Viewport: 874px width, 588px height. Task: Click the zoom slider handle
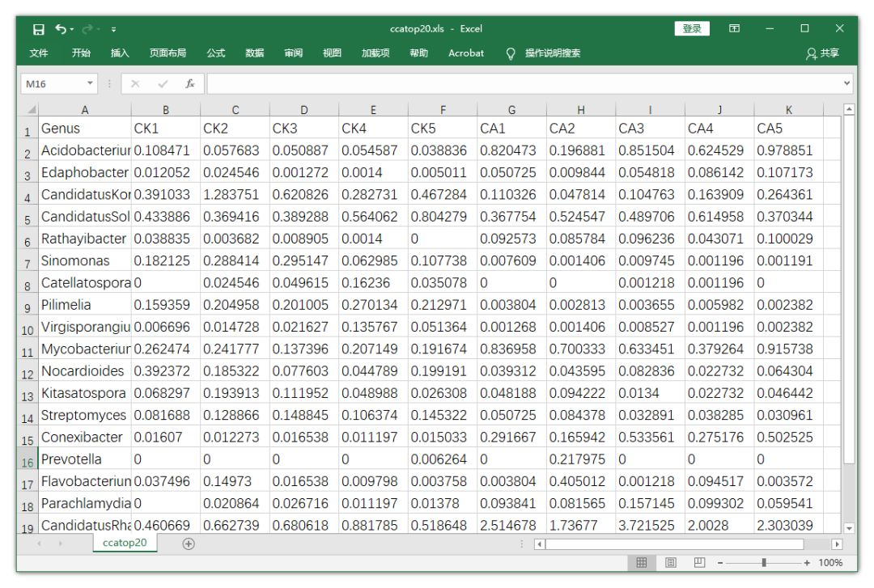point(764,562)
